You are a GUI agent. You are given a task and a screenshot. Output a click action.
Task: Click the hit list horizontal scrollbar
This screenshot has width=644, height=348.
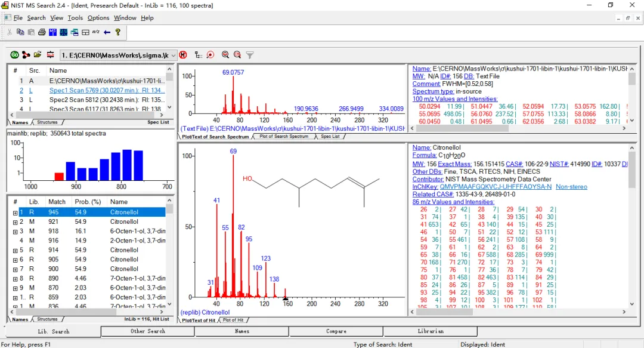pyautogui.click(x=89, y=311)
